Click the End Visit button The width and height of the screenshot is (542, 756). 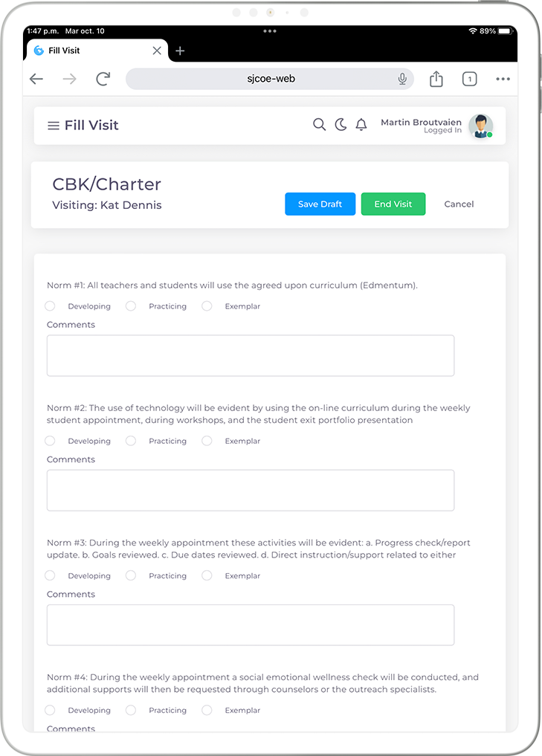click(x=393, y=204)
